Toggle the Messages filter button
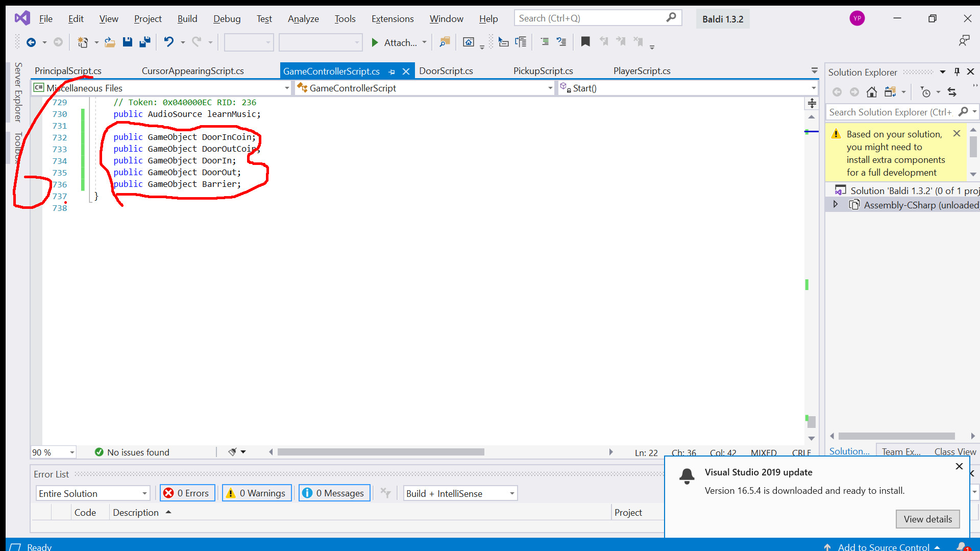This screenshot has width=980, height=551. click(334, 493)
